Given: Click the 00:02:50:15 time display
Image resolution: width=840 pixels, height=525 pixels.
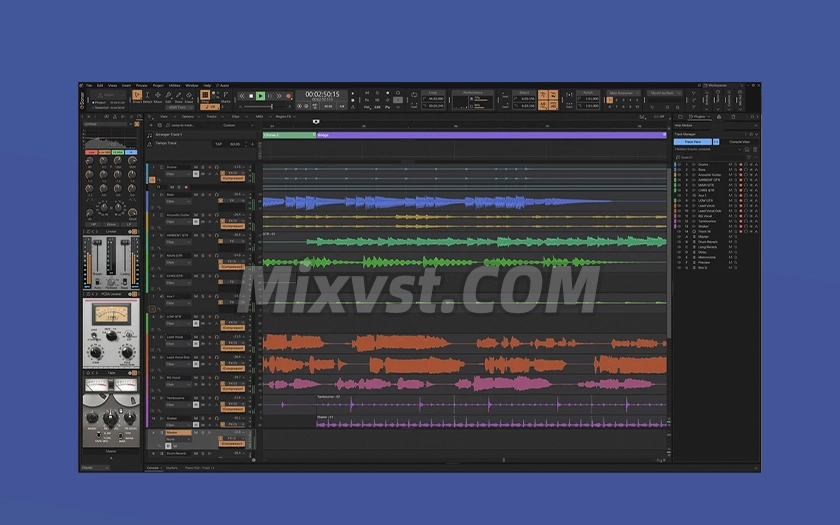Looking at the screenshot, I should point(322,94).
